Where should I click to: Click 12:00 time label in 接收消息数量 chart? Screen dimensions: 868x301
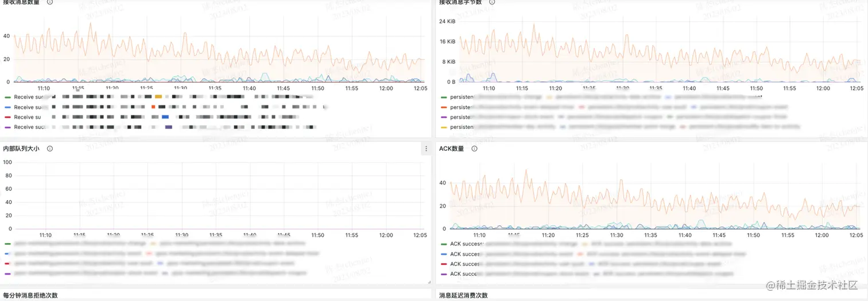[x=386, y=88]
